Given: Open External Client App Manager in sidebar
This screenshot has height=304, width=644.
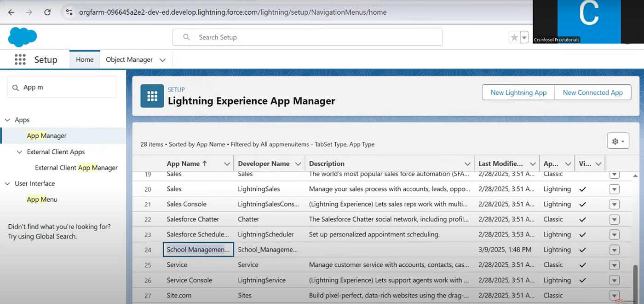Looking at the screenshot, I should coord(76,168).
